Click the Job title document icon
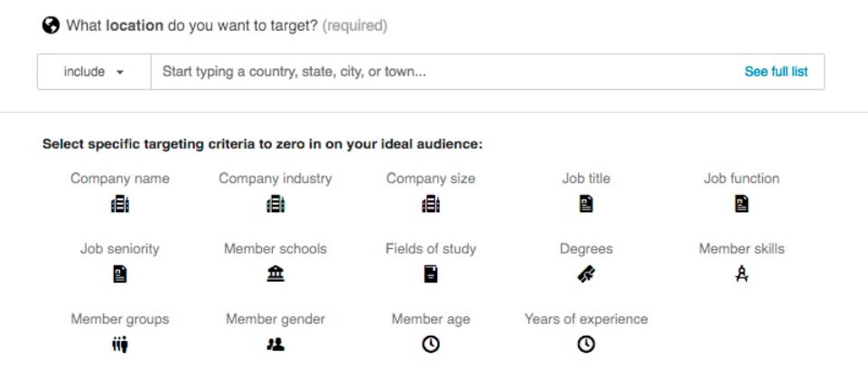868x389 pixels. (585, 204)
